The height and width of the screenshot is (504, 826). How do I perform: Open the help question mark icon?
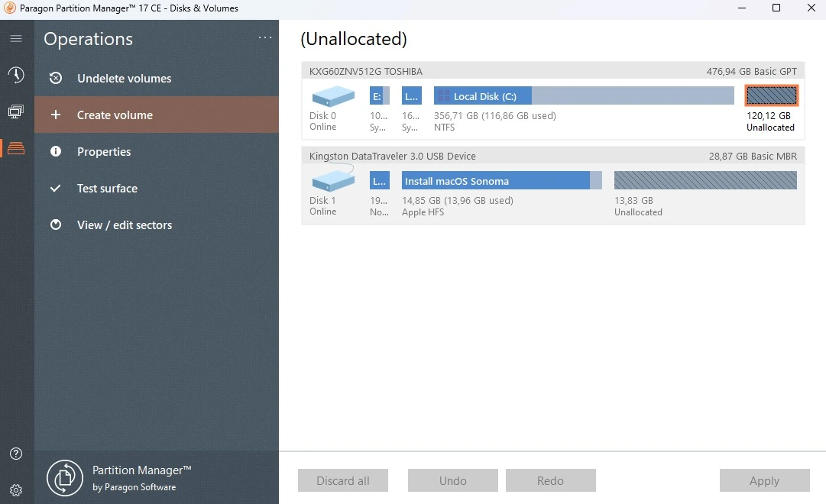coord(16,454)
